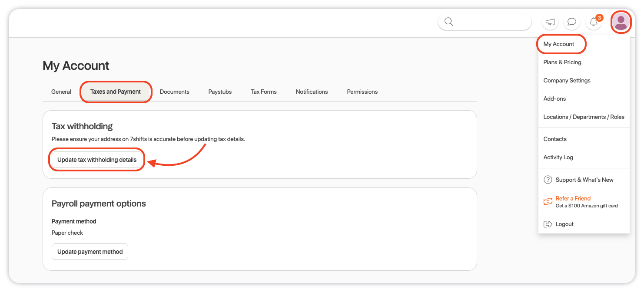Type in the top search field
The image size is (644, 292).
coord(491,22)
